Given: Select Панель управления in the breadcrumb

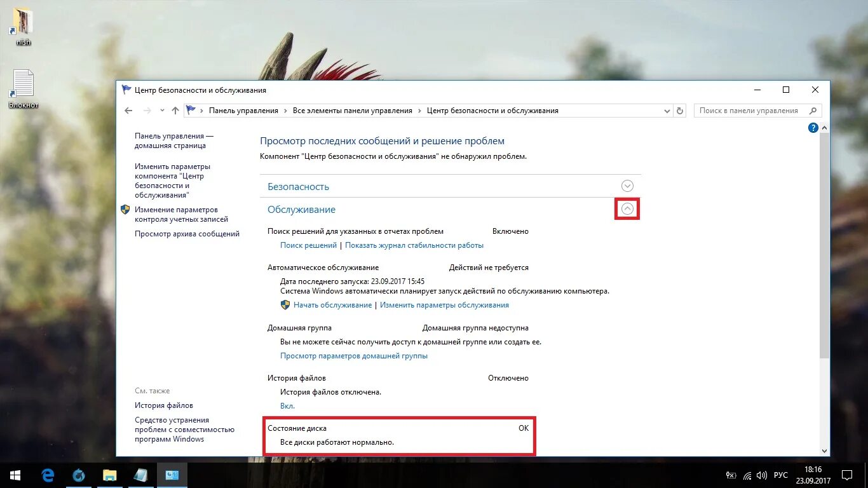Looking at the screenshot, I should pos(243,111).
